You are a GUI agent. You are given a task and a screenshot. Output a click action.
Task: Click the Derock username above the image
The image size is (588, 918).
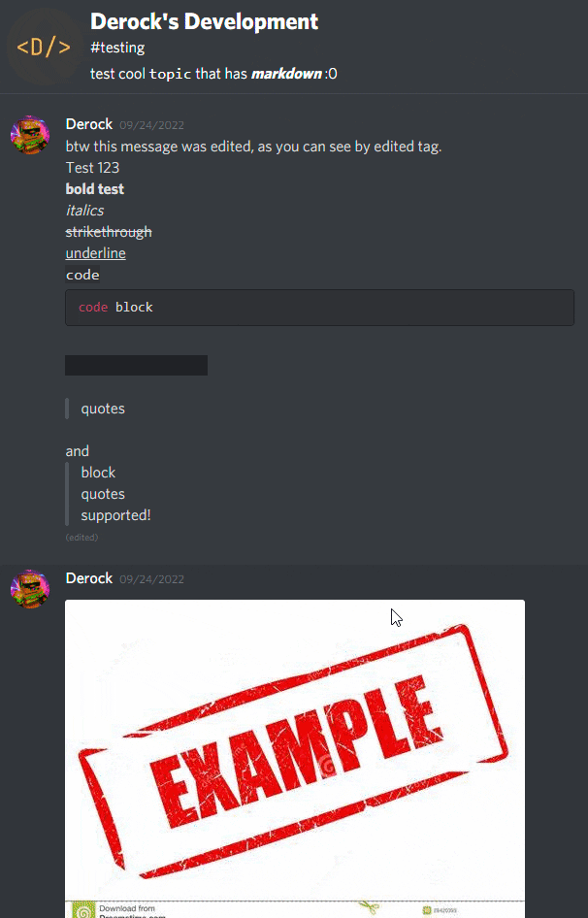click(x=89, y=578)
